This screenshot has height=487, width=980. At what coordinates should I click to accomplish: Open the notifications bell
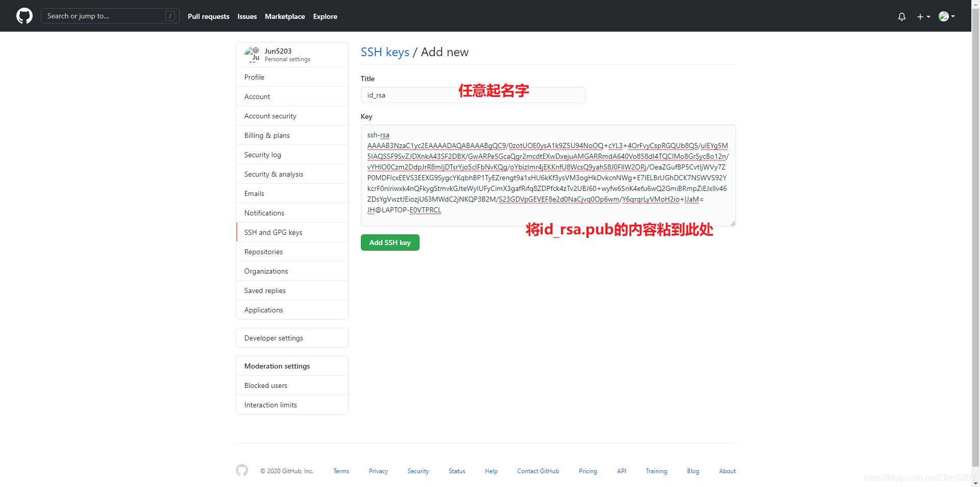click(x=902, y=16)
